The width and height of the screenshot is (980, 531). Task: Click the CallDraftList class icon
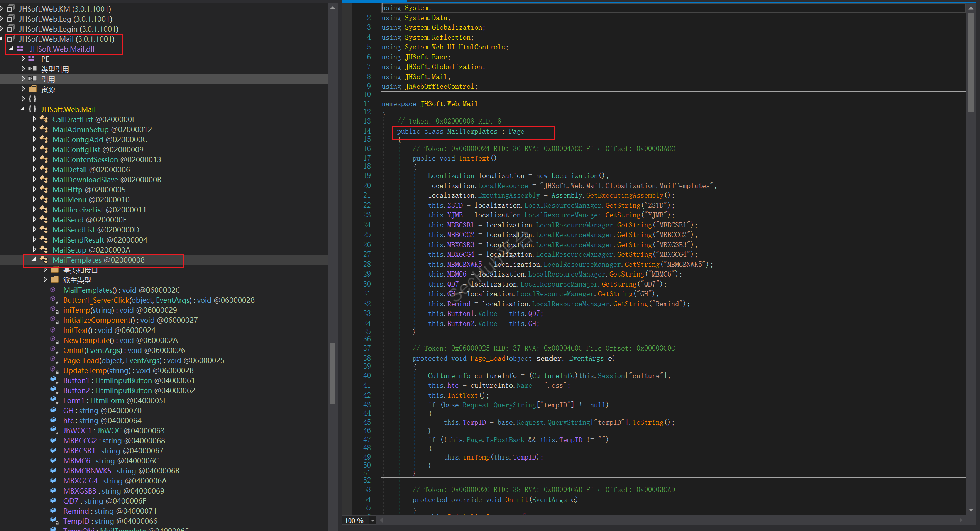44,119
